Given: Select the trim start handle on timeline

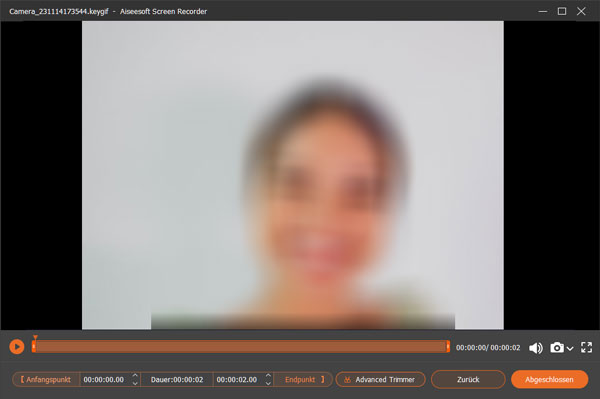Looking at the screenshot, I should [x=34, y=347].
